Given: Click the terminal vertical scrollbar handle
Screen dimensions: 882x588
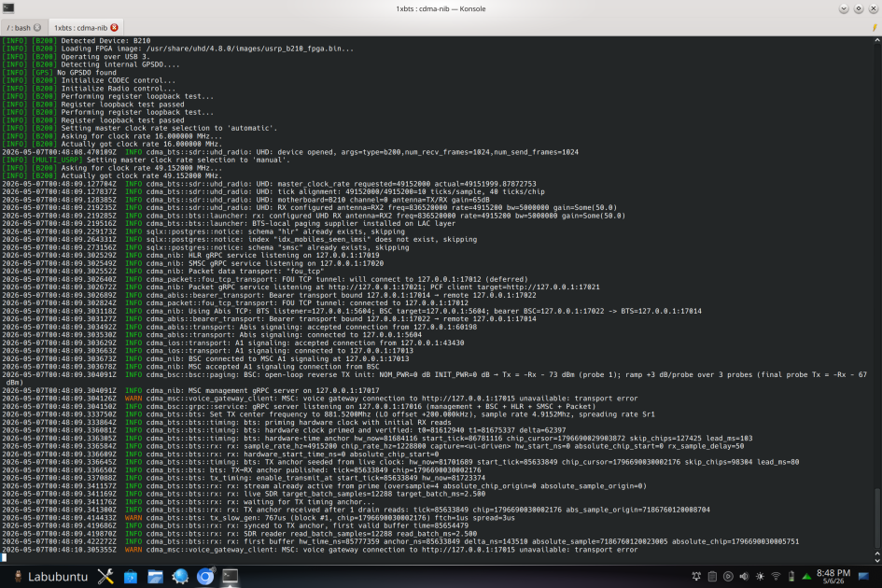Looking at the screenshot, I should coord(877,518).
